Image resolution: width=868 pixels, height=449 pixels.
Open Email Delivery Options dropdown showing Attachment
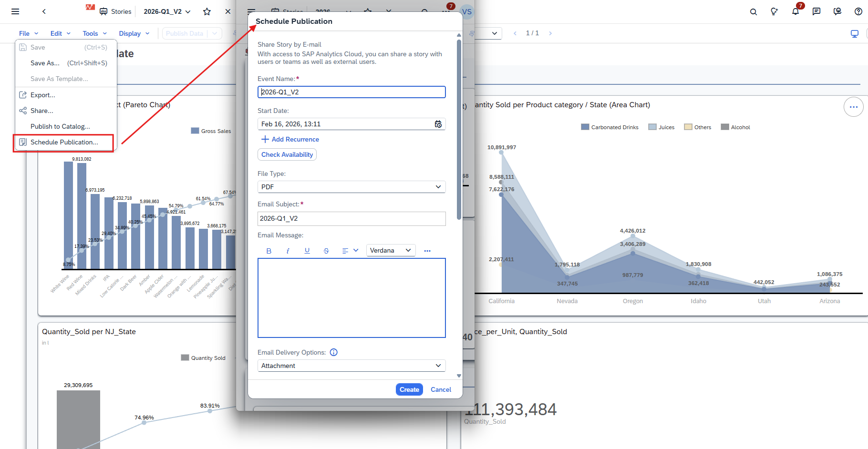351,366
